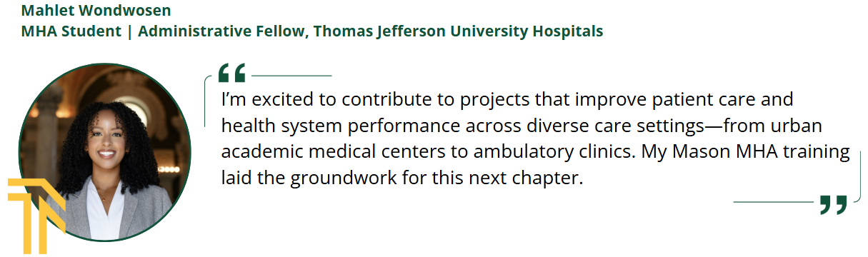Click Thomas Jefferson University Hospitals text
The width and height of the screenshot is (868, 257).
pyautogui.click(x=458, y=31)
